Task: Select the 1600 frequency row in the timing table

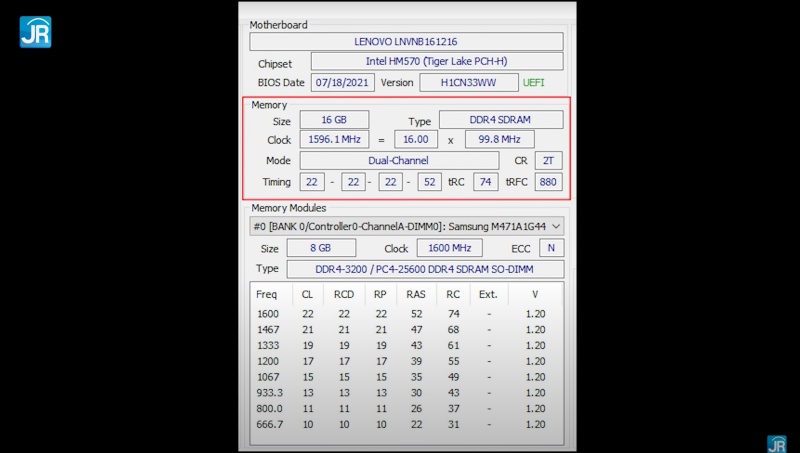Action: [407, 314]
